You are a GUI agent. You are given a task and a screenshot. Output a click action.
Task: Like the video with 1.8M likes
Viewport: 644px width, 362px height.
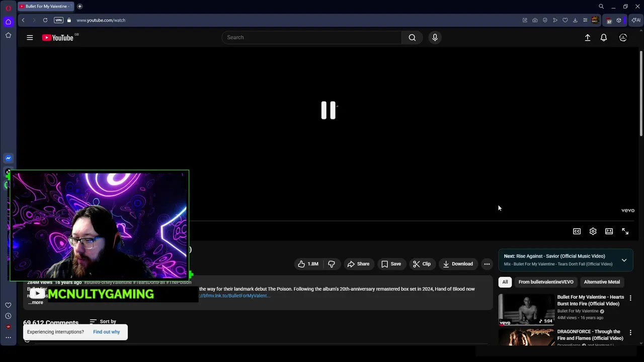click(x=308, y=264)
